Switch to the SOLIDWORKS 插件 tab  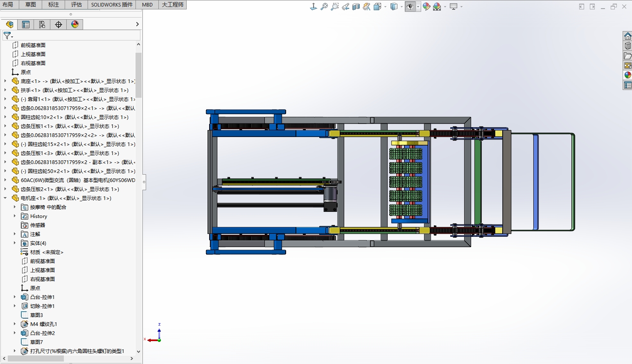(x=112, y=4)
